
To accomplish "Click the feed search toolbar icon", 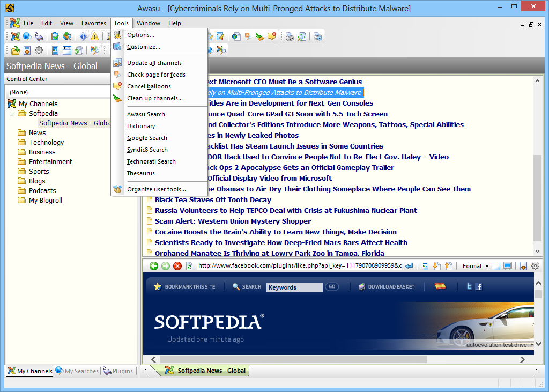I will click(x=248, y=36).
